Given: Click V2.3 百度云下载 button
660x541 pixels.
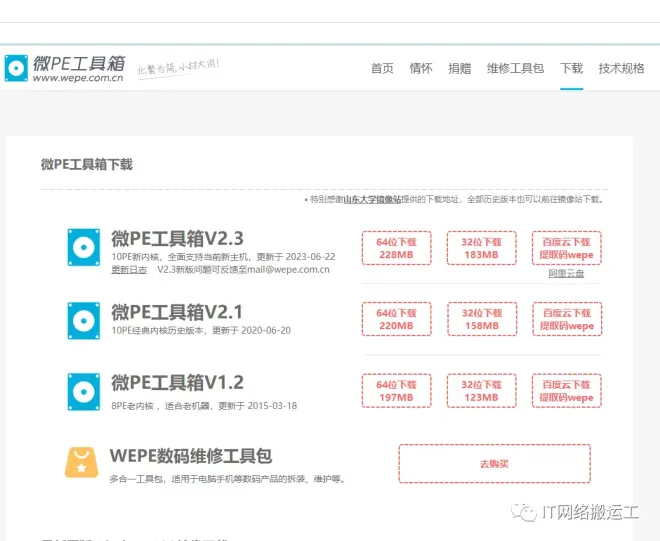Looking at the screenshot, I should pos(567,248).
